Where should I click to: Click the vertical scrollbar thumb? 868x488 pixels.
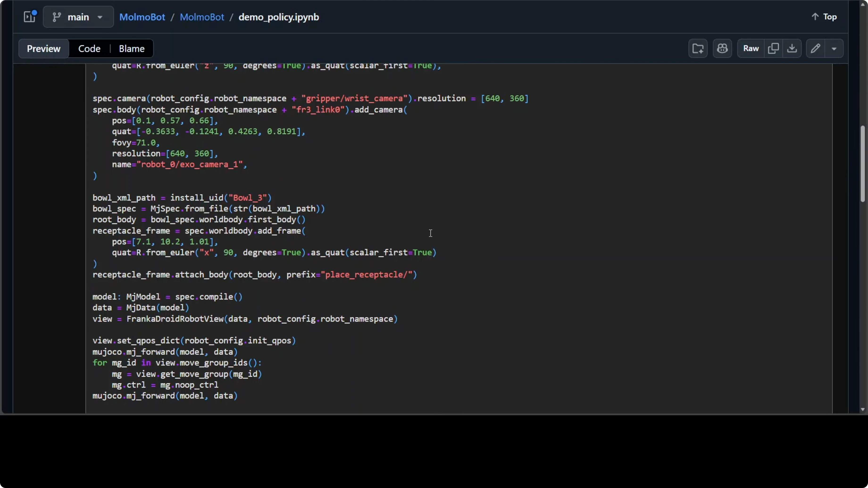tap(863, 164)
